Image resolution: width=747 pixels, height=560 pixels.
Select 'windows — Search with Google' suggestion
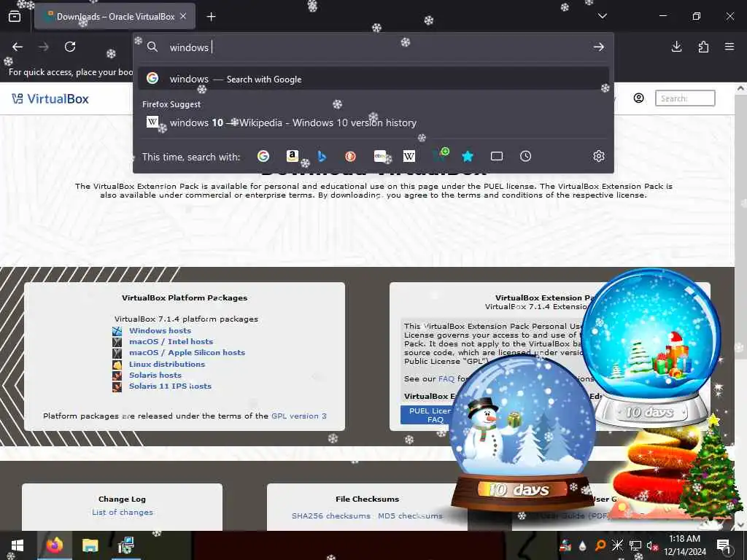pos(373,79)
